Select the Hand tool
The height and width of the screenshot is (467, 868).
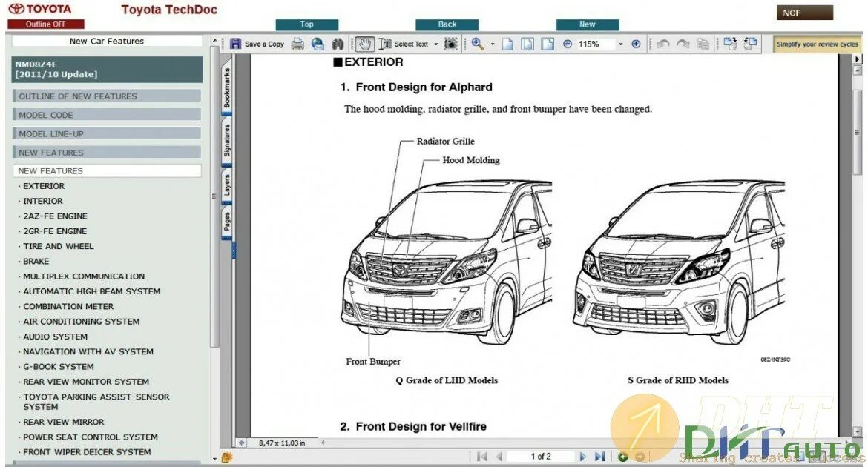[x=364, y=44]
